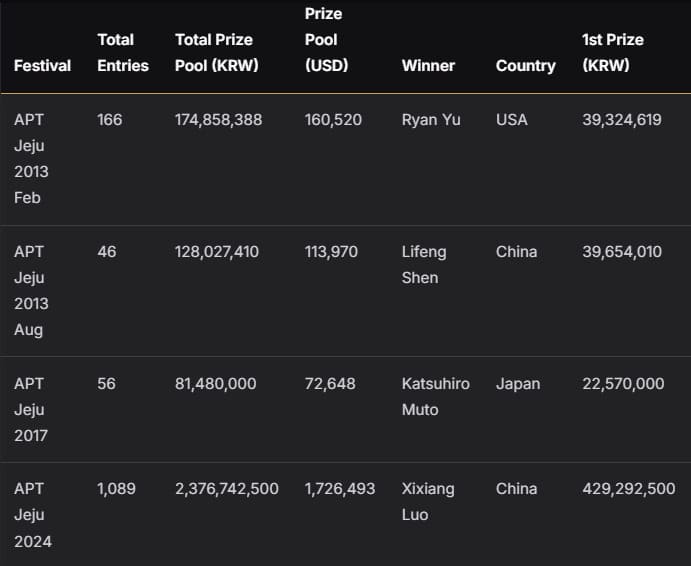Select the 1,726,493 USD prize pool cell
The height and width of the screenshot is (566, 691).
point(340,489)
